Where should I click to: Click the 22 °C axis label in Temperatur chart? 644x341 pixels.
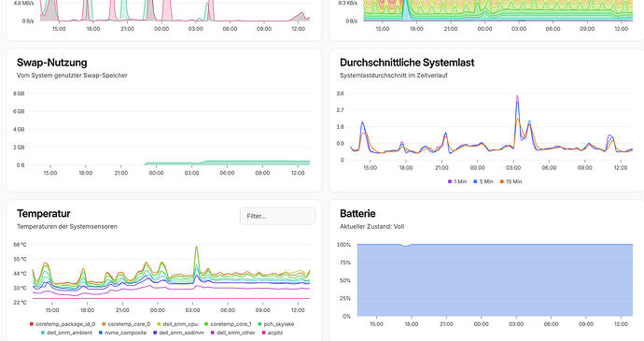pyautogui.click(x=20, y=303)
